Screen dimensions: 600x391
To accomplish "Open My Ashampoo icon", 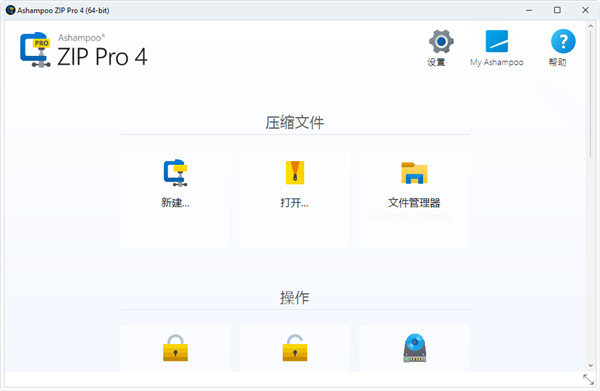I will [497, 41].
